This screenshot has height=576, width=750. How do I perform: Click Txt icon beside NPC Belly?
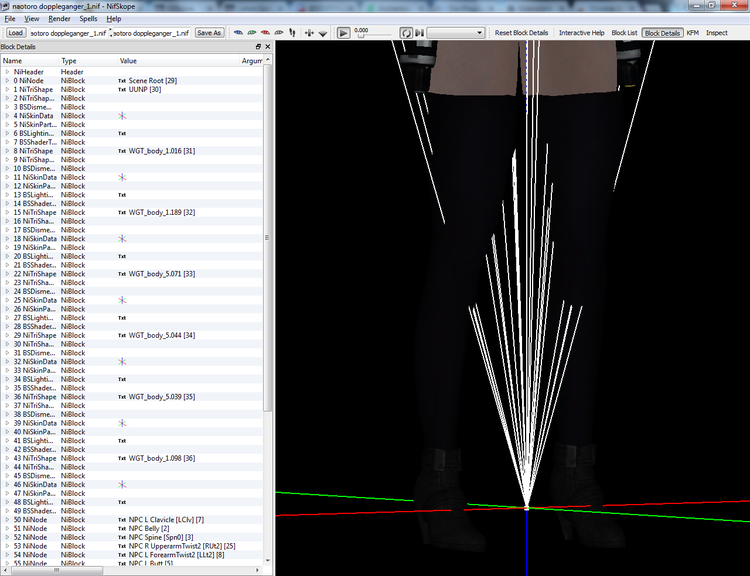pyautogui.click(x=122, y=529)
